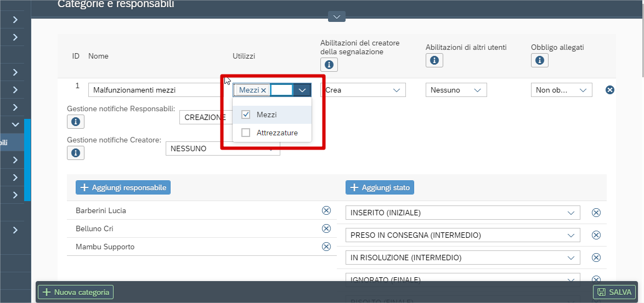Viewport: 644px width, 303px height.
Task: Select the Belluno Cri row
Action: (x=202, y=228)
